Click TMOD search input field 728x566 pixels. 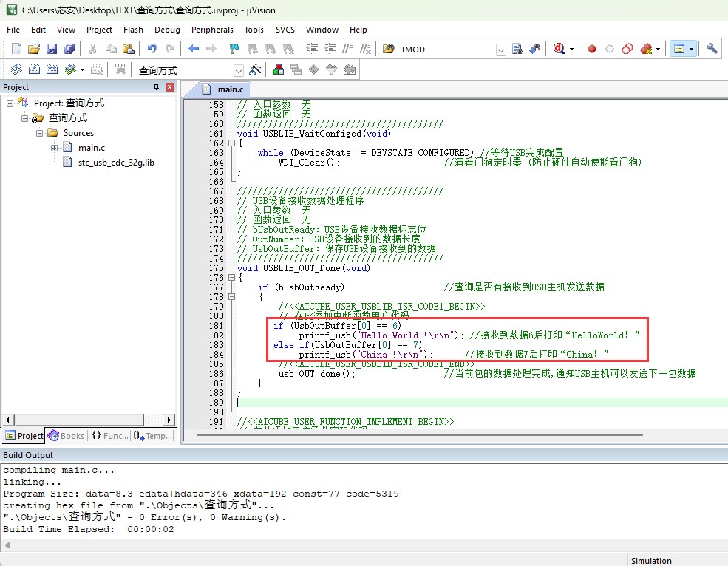[x=446, y=50]
